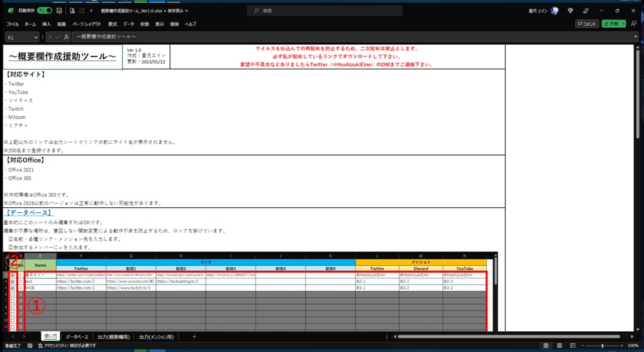Click the ・Twitter list row
This screenshot has height=352, width=644.
[x=14, y=84]
